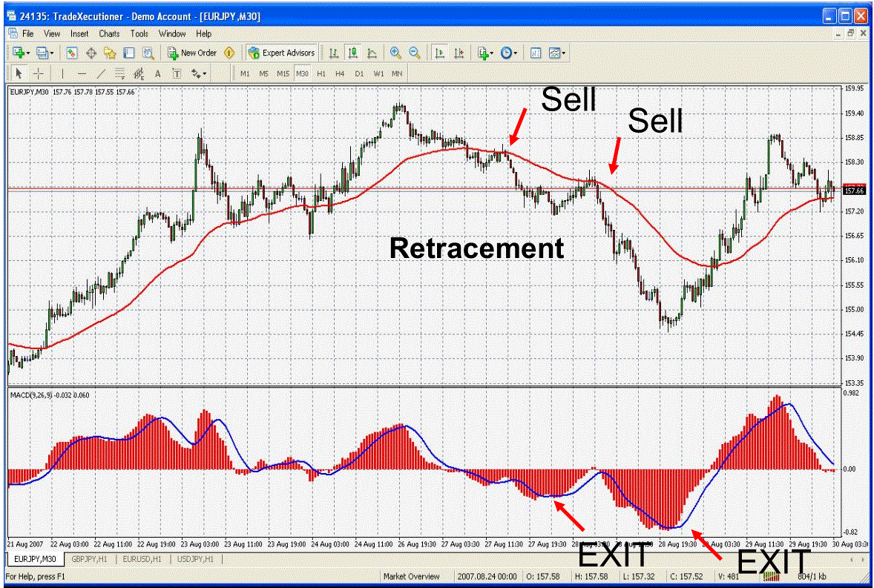The width and height of the screenshot is (874, 588).
Task: Switch to MN timeframe
Action: [397, 73]
